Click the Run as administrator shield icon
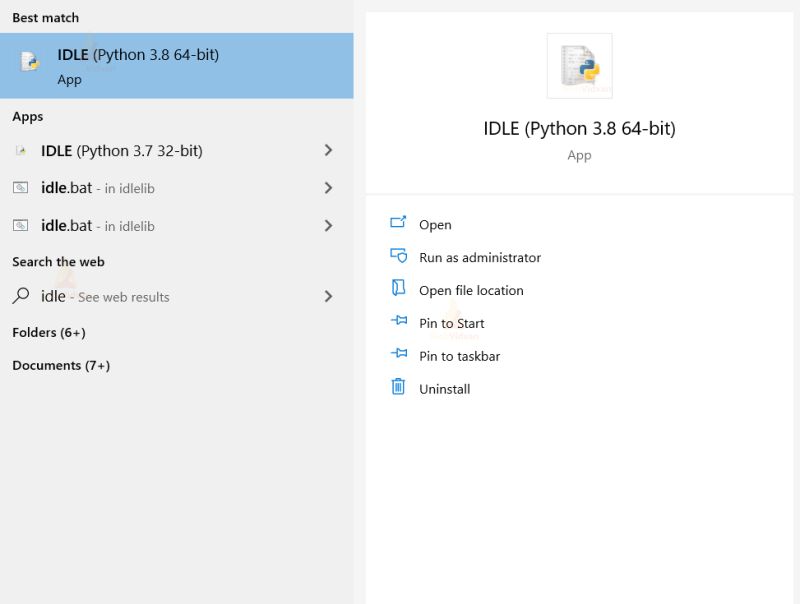 coord(399,257)
